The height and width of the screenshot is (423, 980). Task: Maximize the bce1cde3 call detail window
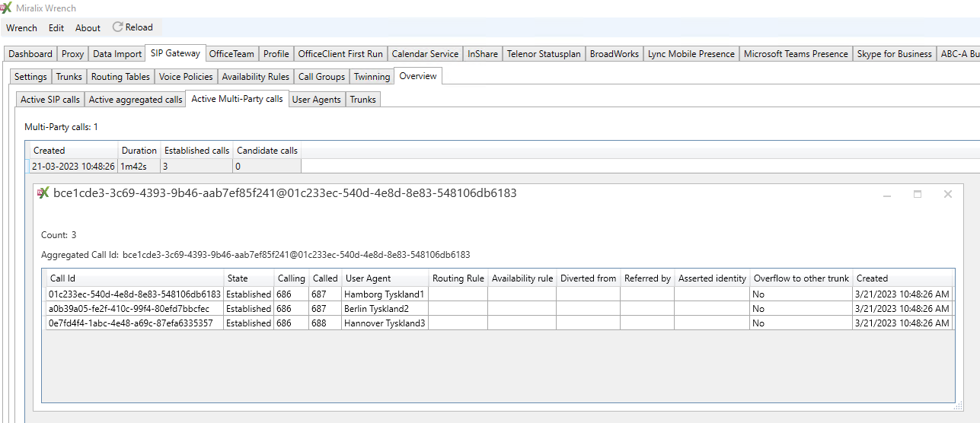pyautogui.click(x=918, y=194)
